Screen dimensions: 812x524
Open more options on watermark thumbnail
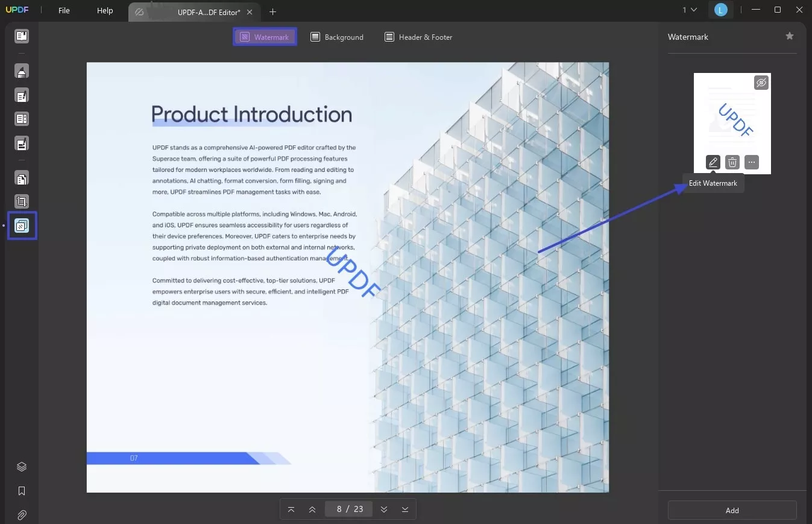[751, 162]
